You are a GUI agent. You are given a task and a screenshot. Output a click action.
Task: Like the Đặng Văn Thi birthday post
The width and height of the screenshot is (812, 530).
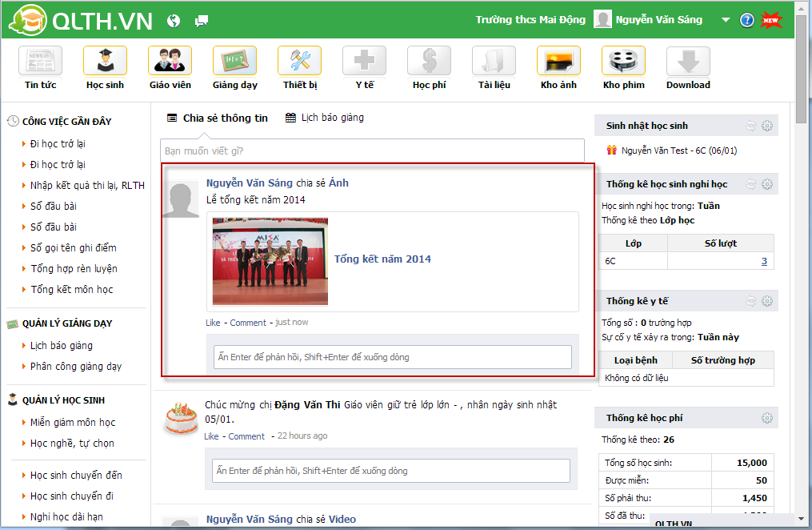click(x=211, y=437)
